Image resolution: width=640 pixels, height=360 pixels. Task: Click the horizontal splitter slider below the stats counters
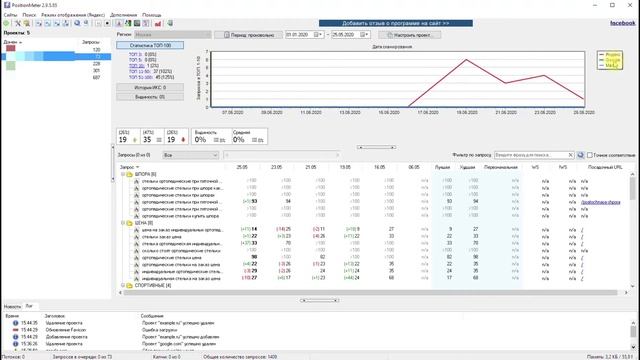376,147
